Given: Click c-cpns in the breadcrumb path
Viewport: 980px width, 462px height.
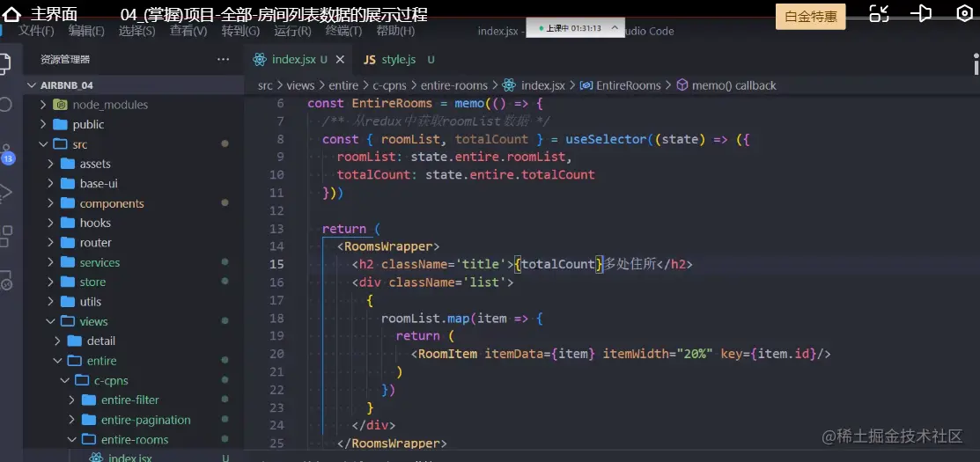Looking at the screenshot, I should 390,84.
